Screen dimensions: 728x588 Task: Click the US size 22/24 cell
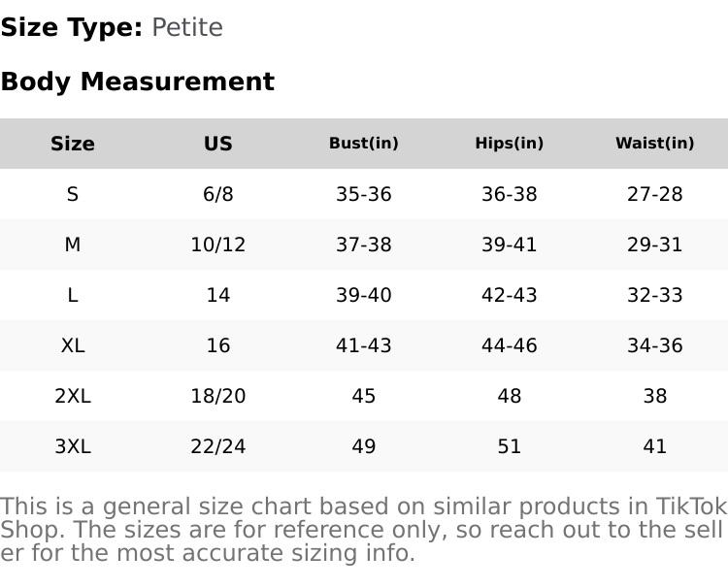click(x=218, y=446)
